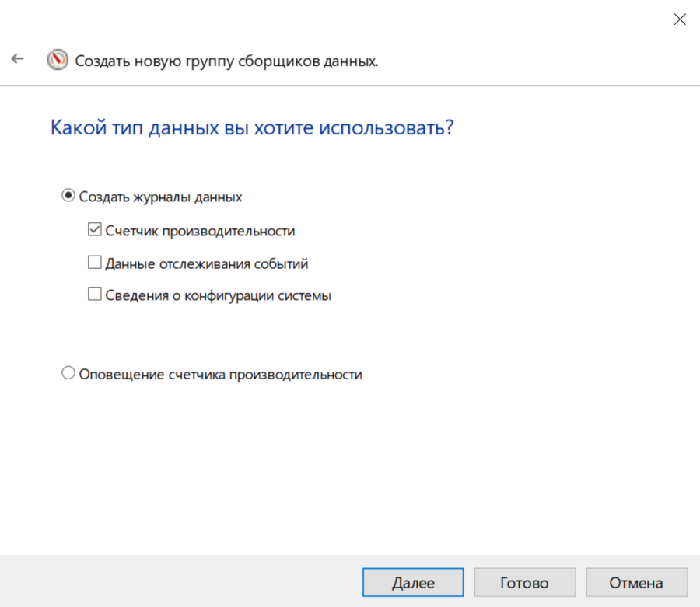Close the data collector set wizard window
The height and width of the screenshot is (607, 700).
pyautogui.click(x=679, y=19)
